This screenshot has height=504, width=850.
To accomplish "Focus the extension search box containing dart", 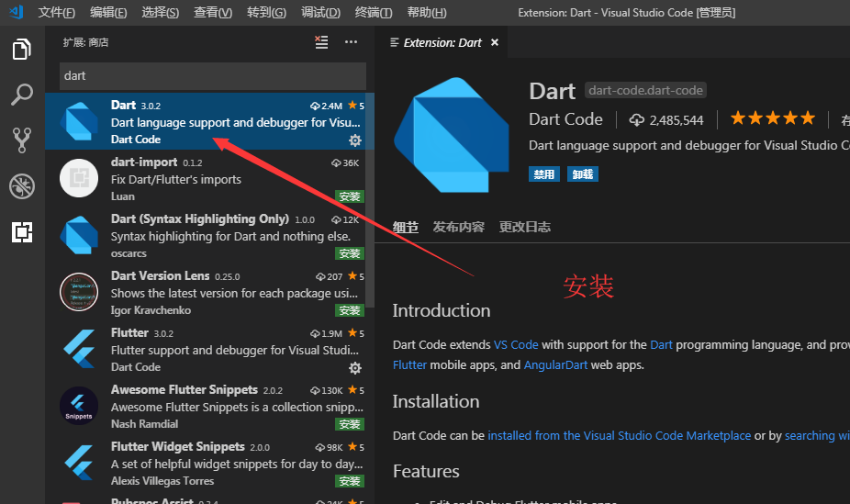I will coord(213,76).
